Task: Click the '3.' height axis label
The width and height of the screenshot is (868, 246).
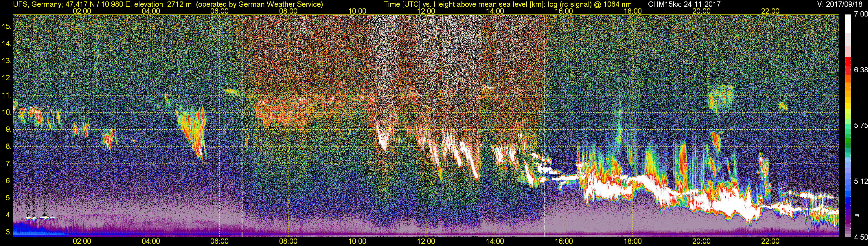Action: pos(9,232)
